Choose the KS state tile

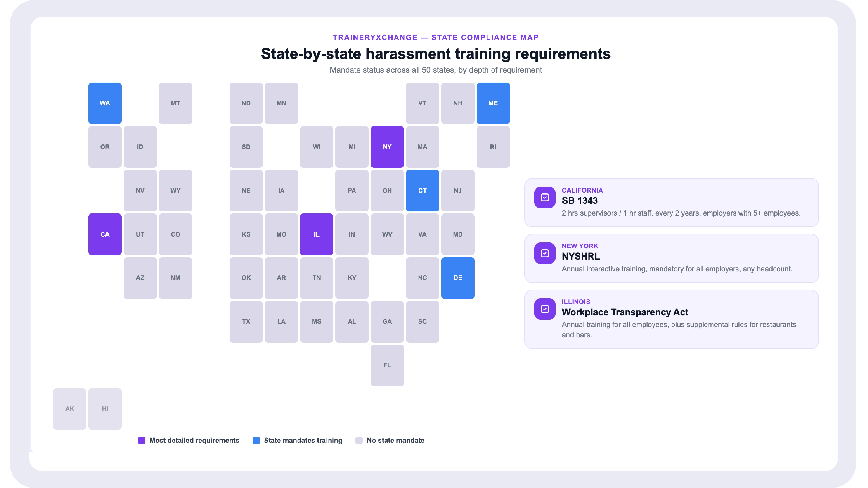(x=246, y=234)
